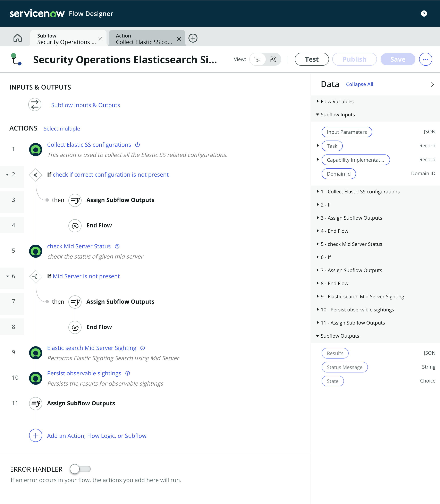
Task: Collapse the Subflow Outputs section
Action: pyautogui.click(x=318, y=336)
